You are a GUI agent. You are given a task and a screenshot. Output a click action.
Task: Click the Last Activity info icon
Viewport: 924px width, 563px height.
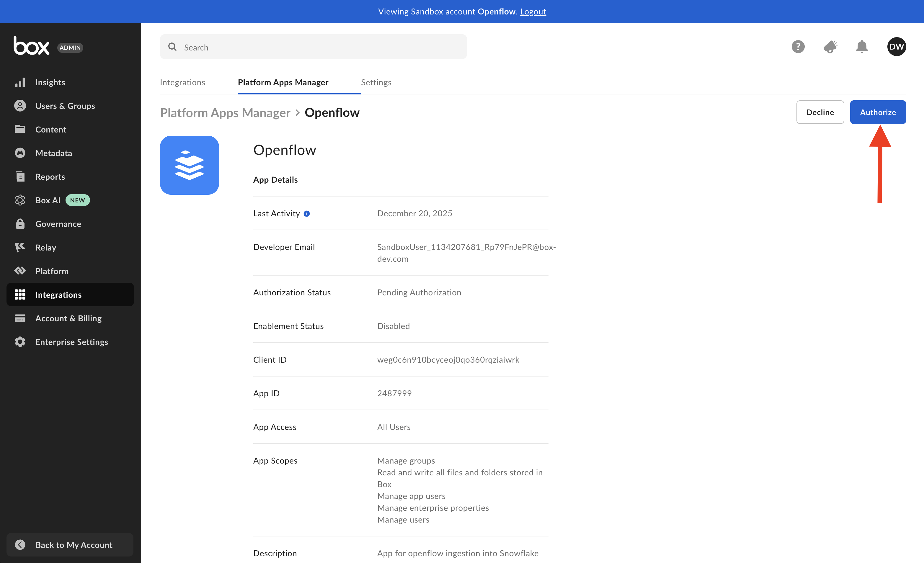[307, 214]
